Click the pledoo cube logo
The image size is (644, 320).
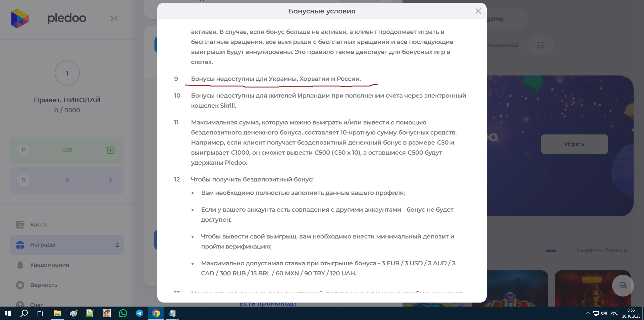click(20, 18)
